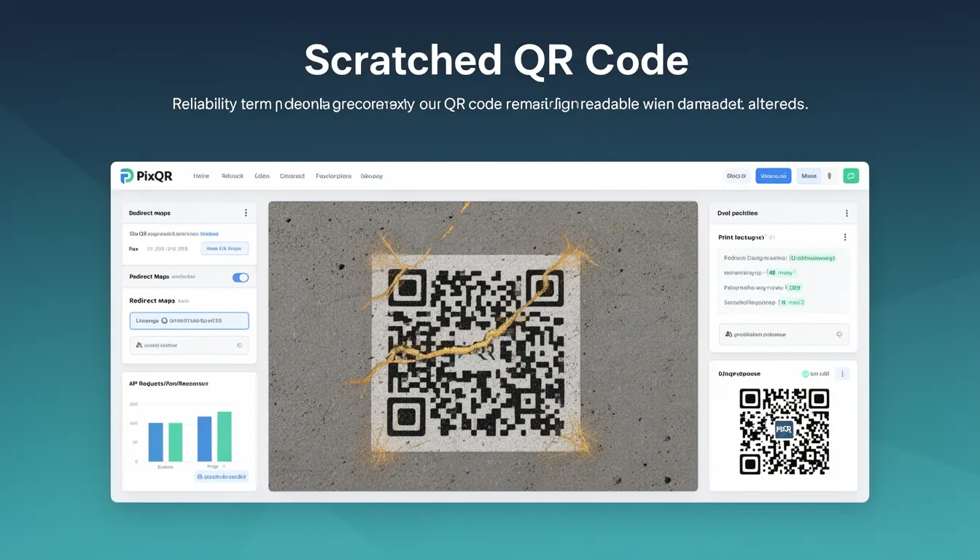Click the clean QR code thumbnail
The width and height of the screenshot is (980, 560).
784,432
